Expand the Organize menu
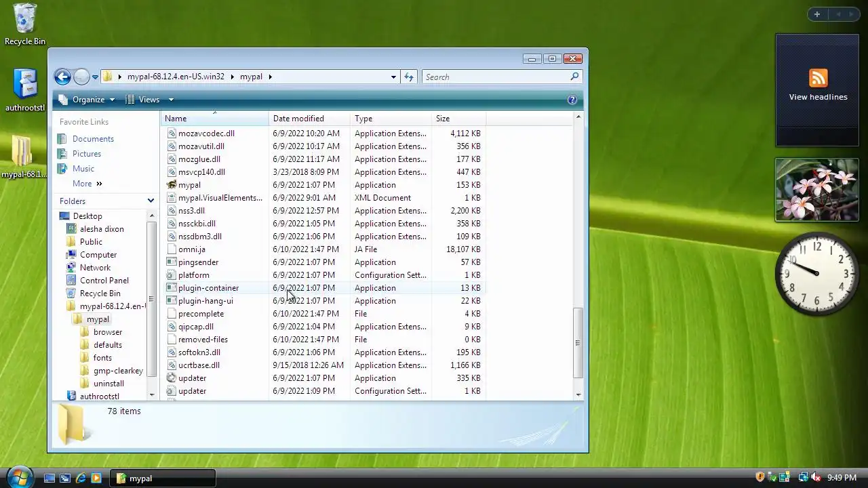The height and width of the screenshot is (488, 868). pos(87,100)
